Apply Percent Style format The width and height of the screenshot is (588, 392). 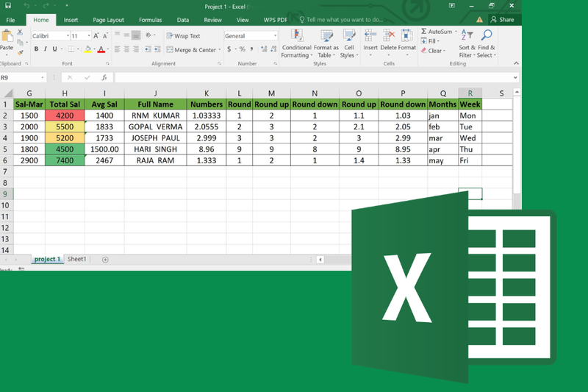[243, 49]
